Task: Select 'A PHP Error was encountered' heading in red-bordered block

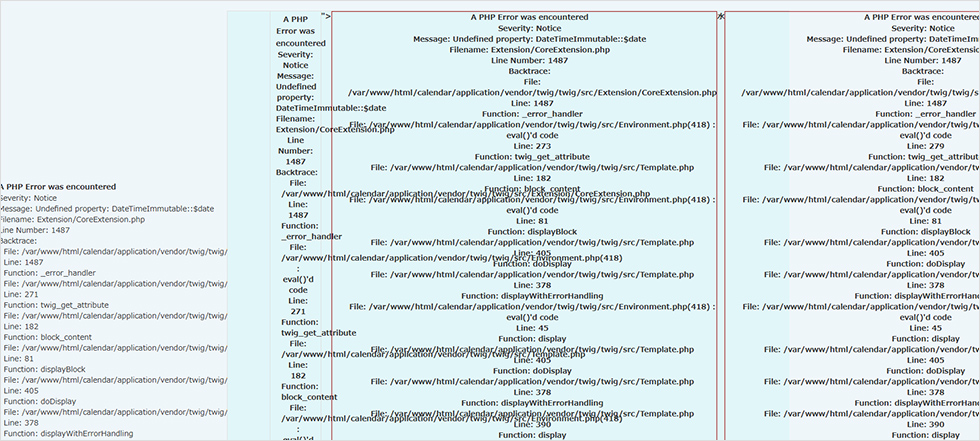Action: point(531,17)
